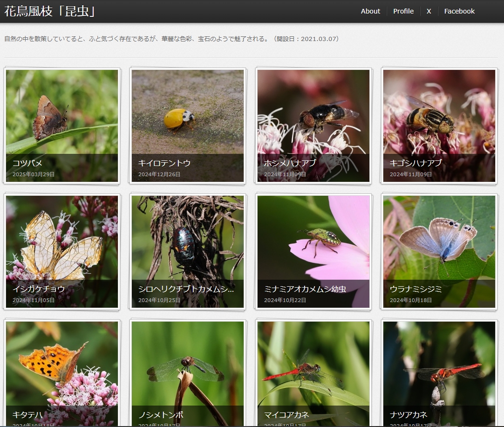Open the ナツアカネ dragonfly photo

(439, 374)
